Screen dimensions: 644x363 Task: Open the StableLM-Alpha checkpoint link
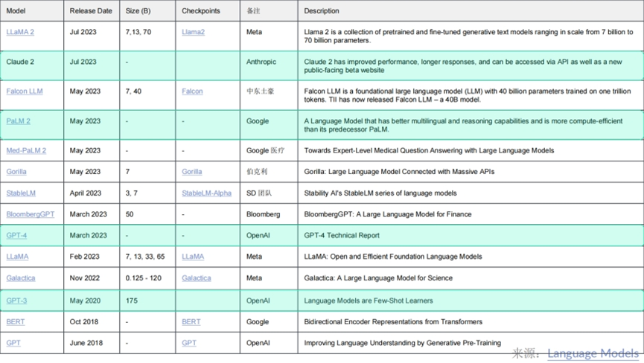[206, 193]
